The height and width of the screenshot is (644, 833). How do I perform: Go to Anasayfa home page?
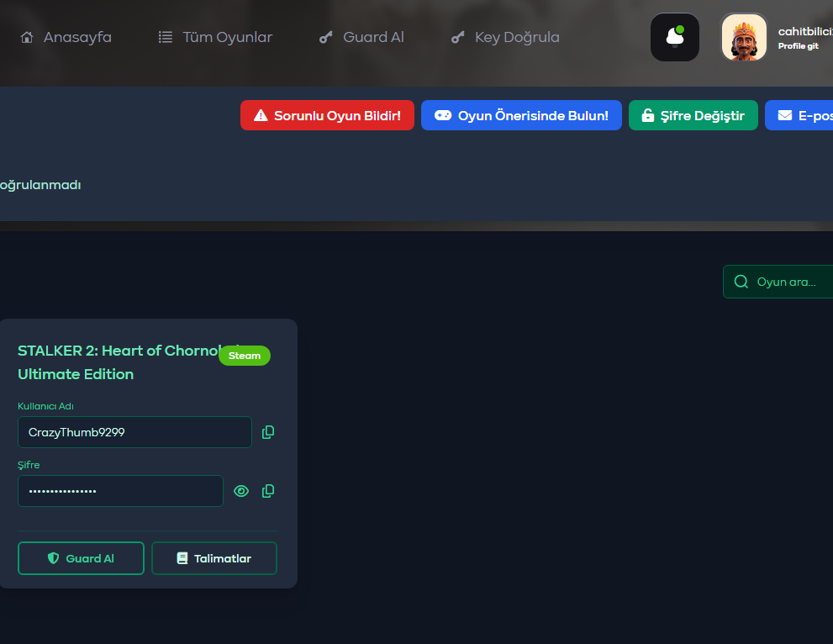pyautogui.click(x=66, y=37)
